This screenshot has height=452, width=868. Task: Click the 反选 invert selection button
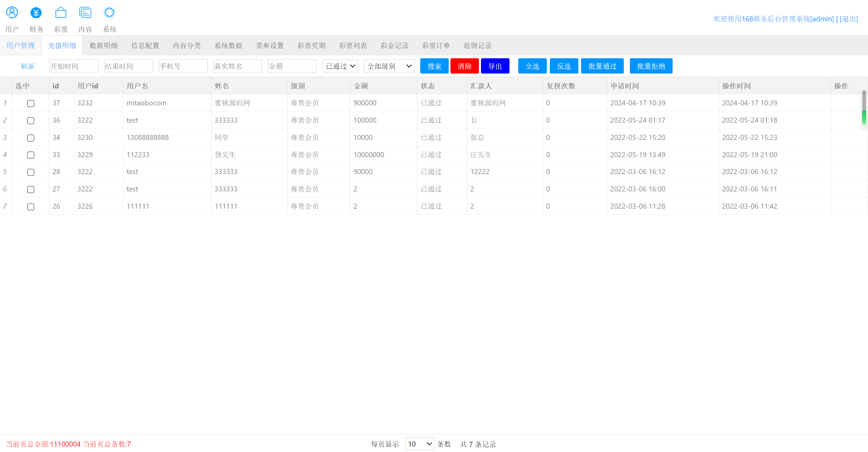coord(564,66)
